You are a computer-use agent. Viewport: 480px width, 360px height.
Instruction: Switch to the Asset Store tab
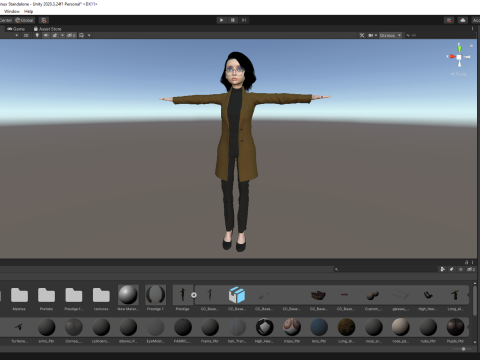pos(47,29)
